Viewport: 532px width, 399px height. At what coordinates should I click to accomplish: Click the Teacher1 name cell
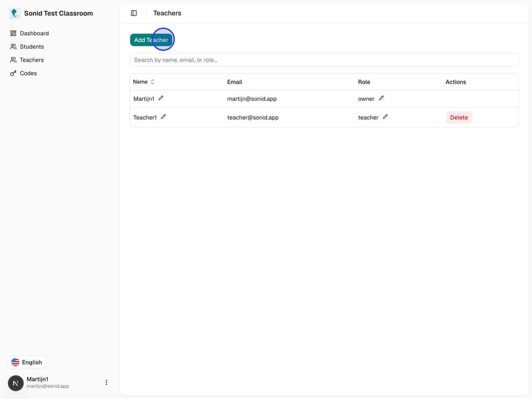point(145,118)
